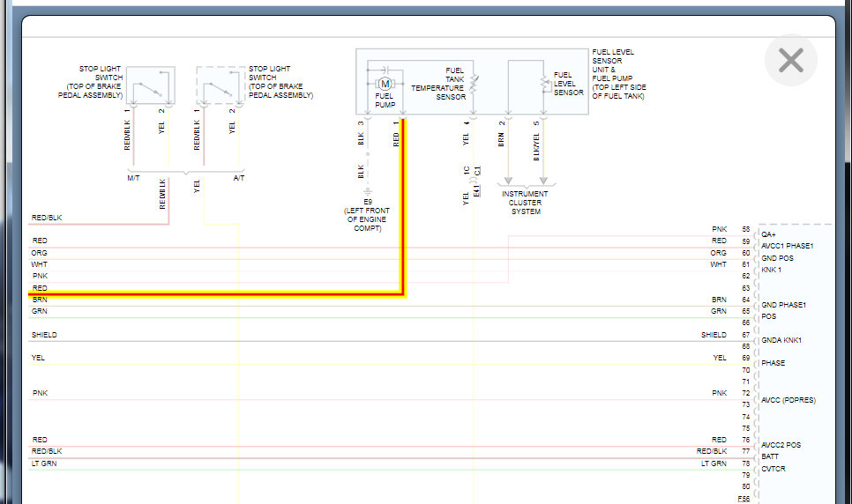The height and width of the screenshot is (504, 852).
Task: Select the QA+ pin 58 label
Action: pyautogui.click(x=768, y=233)
